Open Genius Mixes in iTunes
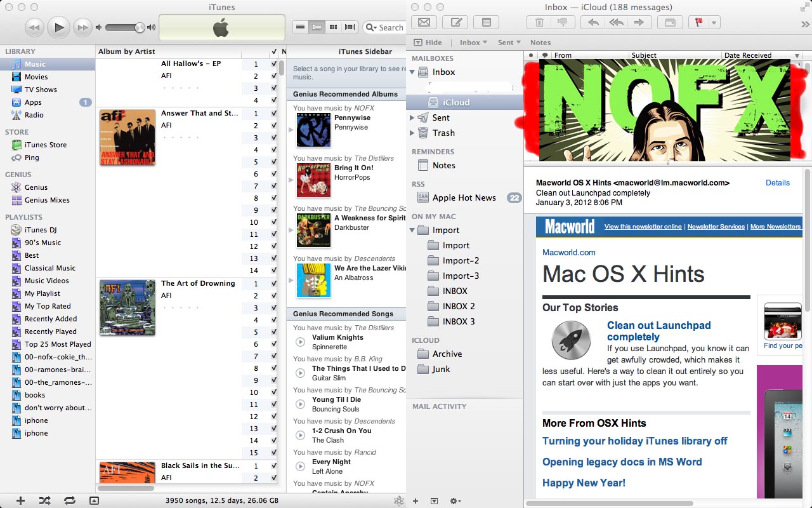Image resolution: width=812 pixels, height=508 pixels. pos(48,200)
